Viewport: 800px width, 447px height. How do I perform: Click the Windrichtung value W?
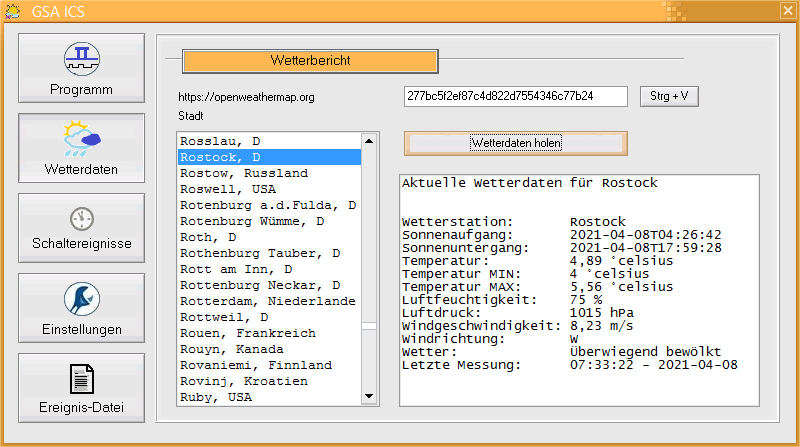point(574,339)
